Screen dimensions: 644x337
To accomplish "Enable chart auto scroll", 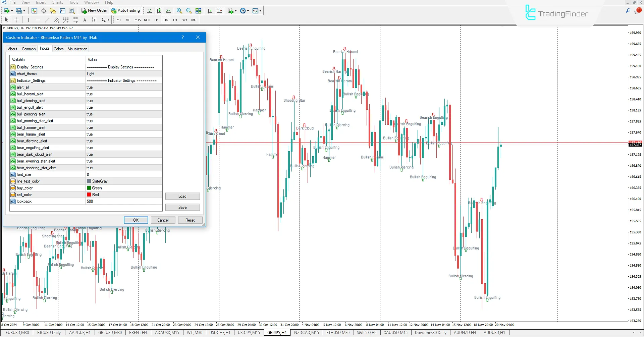I will 210,10.
